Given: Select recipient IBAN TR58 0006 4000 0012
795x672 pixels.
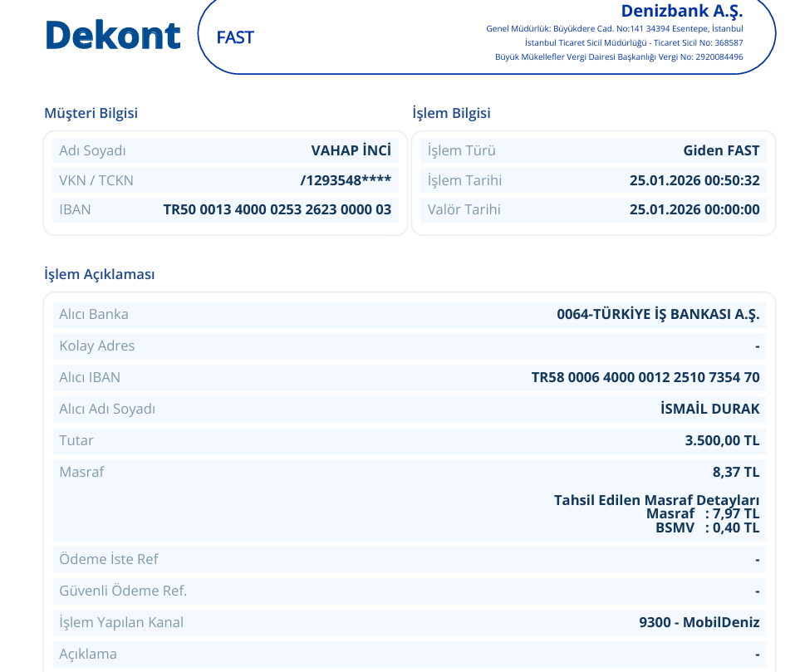Looking at the screenshot, I should [x=645, y=378].
